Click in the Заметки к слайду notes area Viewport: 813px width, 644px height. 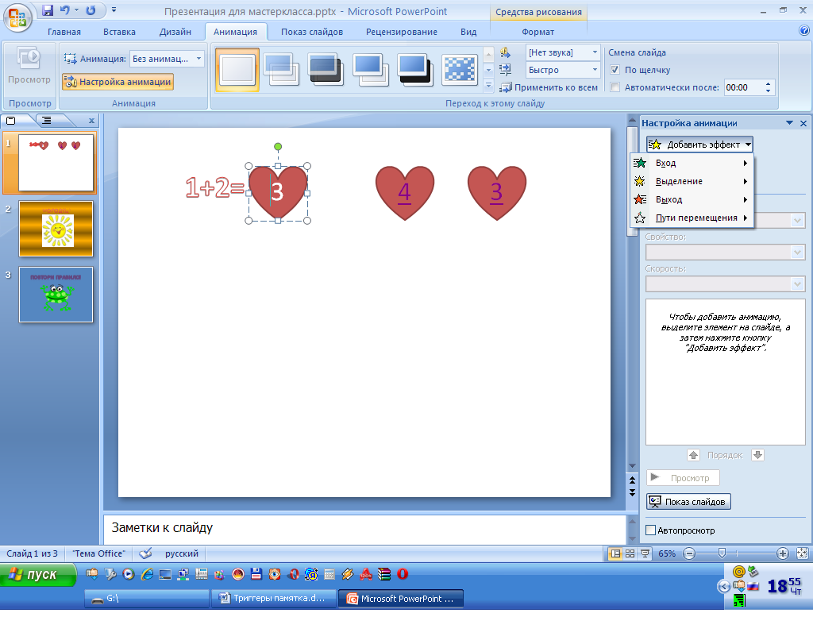[364, 530]
